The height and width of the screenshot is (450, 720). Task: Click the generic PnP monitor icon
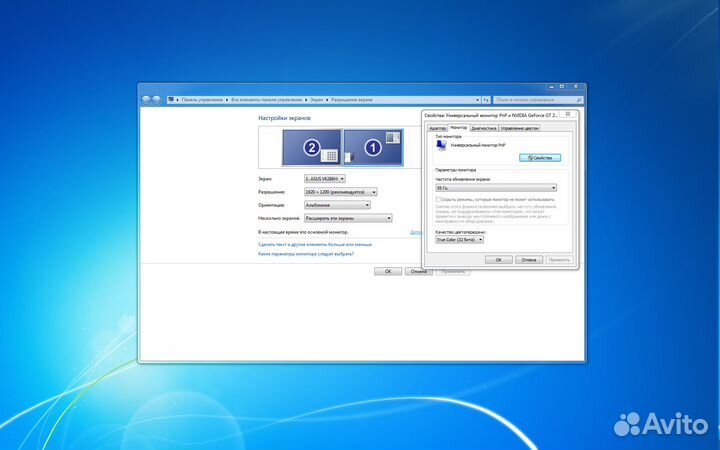(442, 146)
